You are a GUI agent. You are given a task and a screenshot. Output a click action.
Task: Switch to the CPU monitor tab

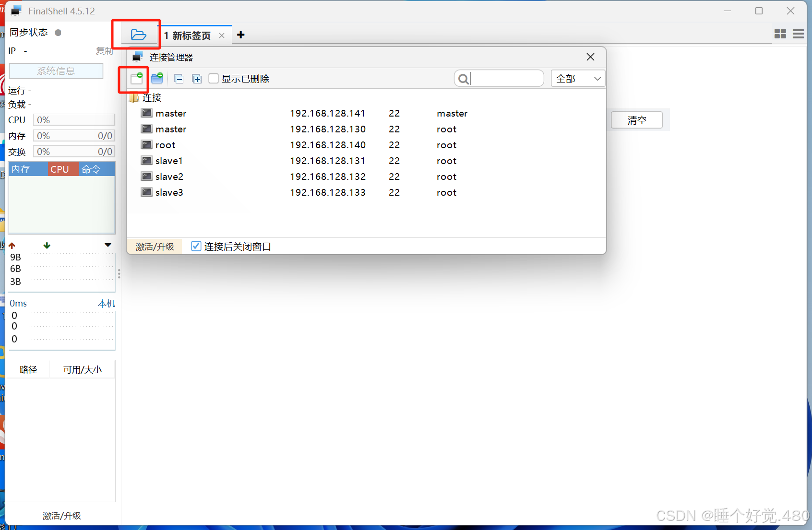(61, 169)
